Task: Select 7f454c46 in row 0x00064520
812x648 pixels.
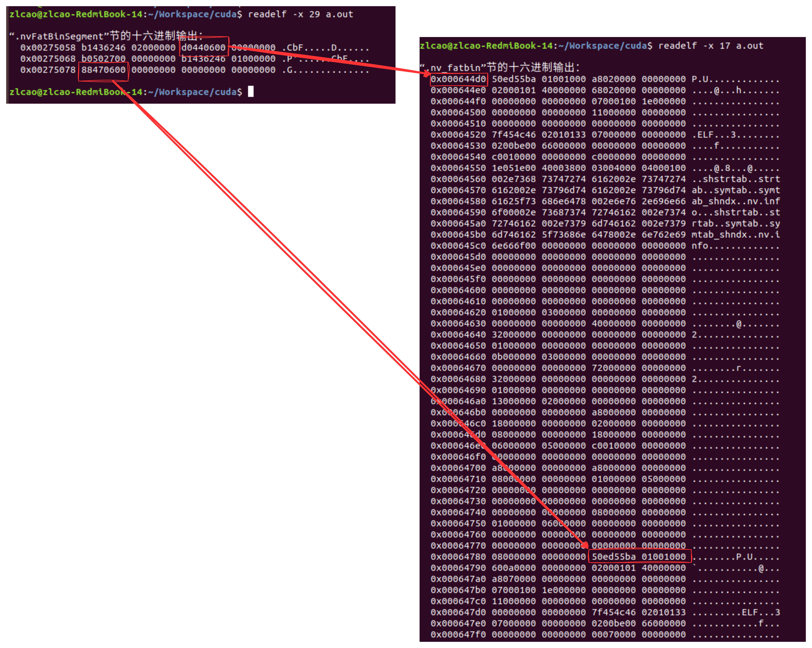Action: click(x=514, y=135)
